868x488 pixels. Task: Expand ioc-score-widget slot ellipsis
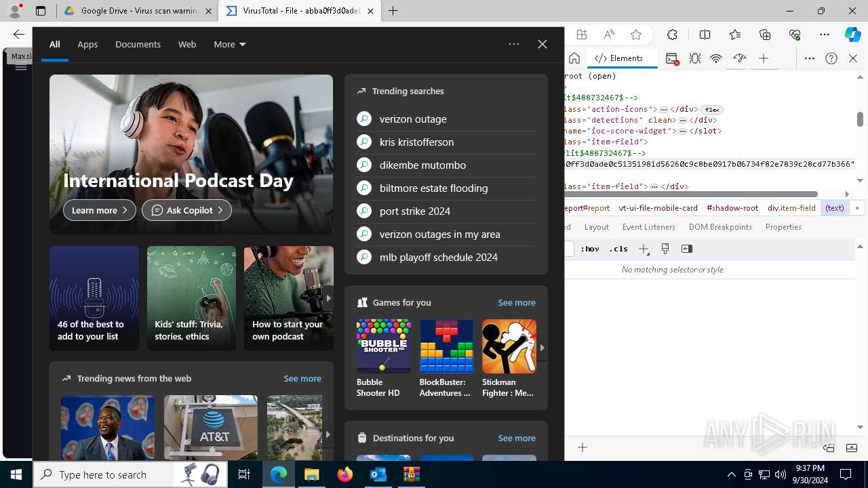tap(683, 131)
